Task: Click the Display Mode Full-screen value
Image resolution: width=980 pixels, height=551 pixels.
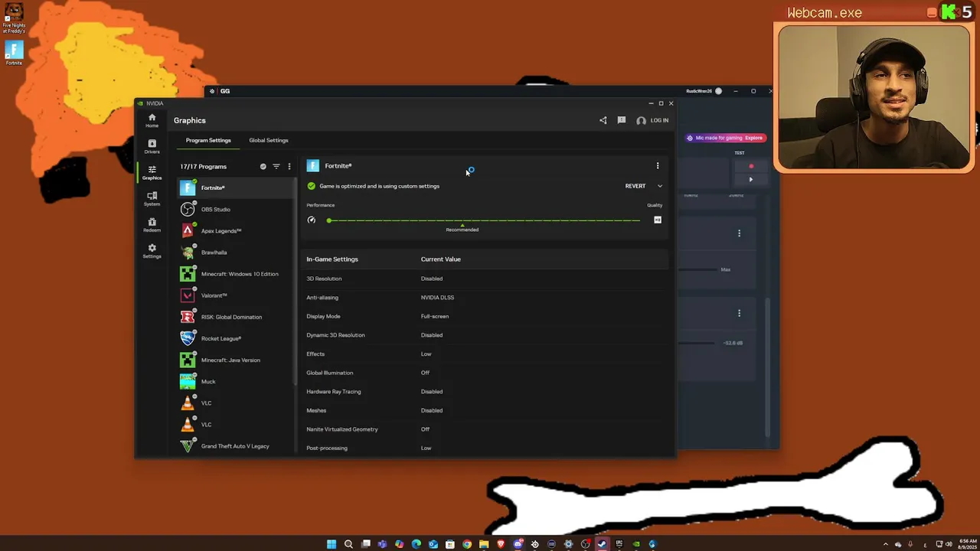Action: [x=435, y=316]
